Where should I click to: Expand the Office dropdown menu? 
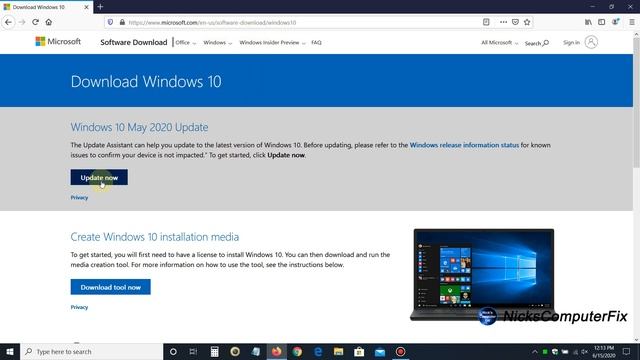(x=186, y=42)
